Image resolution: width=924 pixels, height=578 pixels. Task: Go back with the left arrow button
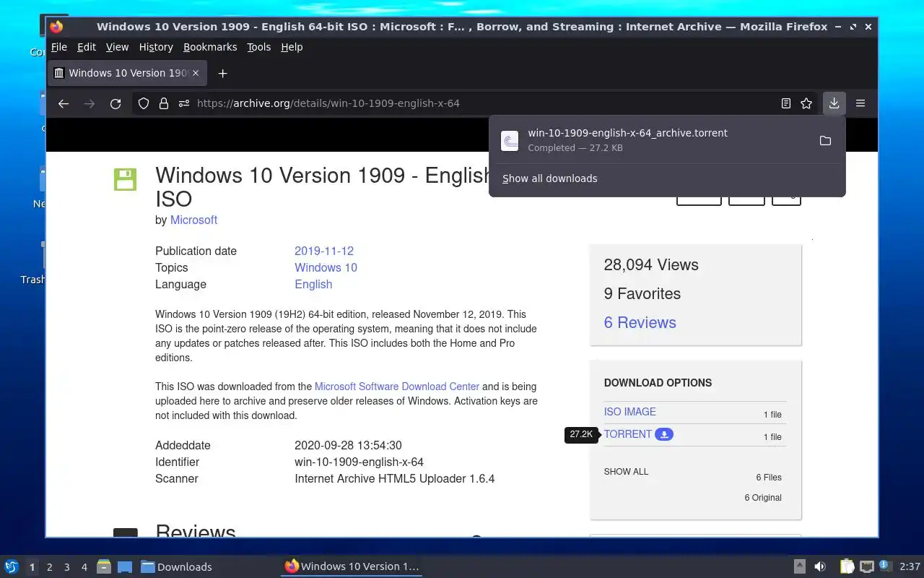(x=64, y=103)
